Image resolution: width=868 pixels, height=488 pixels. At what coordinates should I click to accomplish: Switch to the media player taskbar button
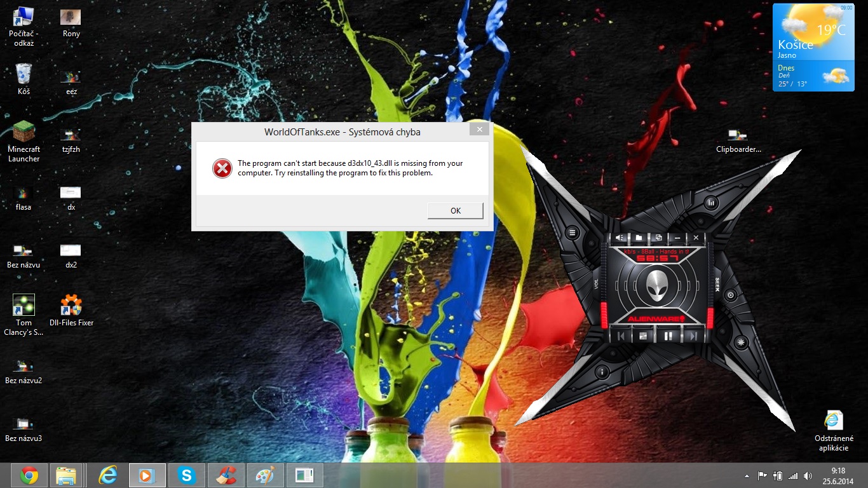(x=147, y=475)
